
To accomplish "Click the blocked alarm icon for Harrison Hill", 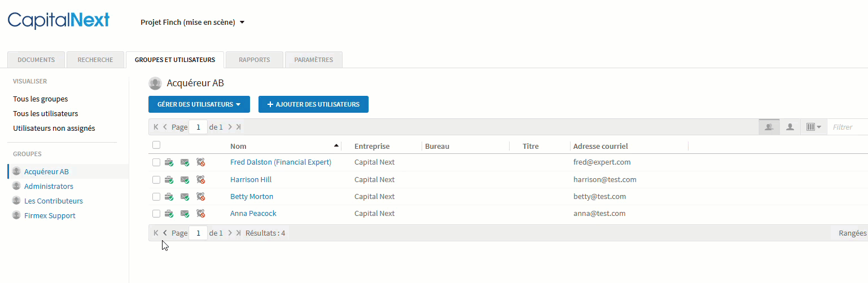I will point(200,180).
